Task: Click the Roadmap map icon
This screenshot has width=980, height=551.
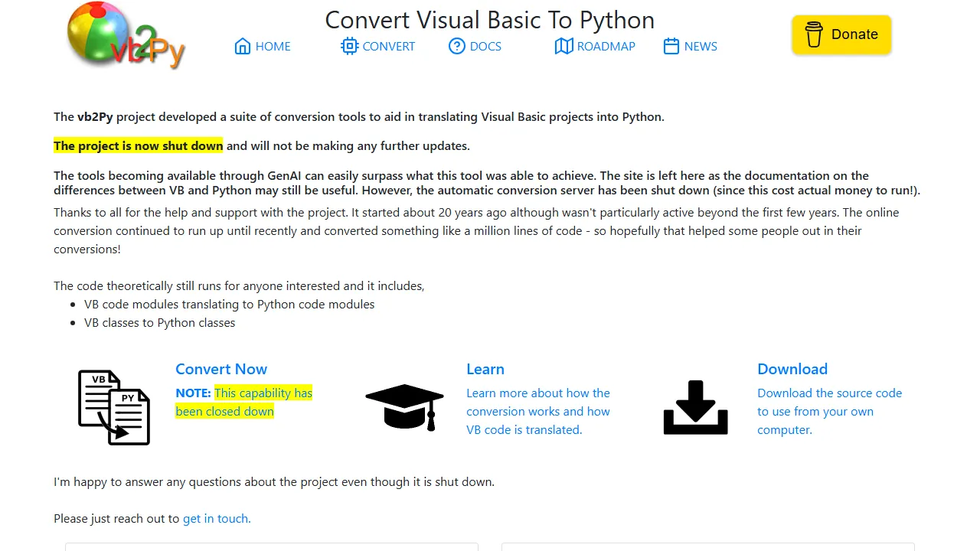Action: click(x=563, y=46)
